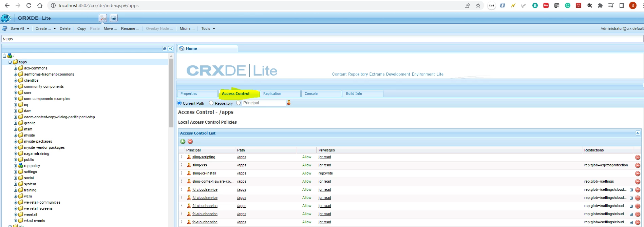Select the Repository radio button
Viewport: 644px width, 227px height.
pyautogui.click(x=211, y=103)
